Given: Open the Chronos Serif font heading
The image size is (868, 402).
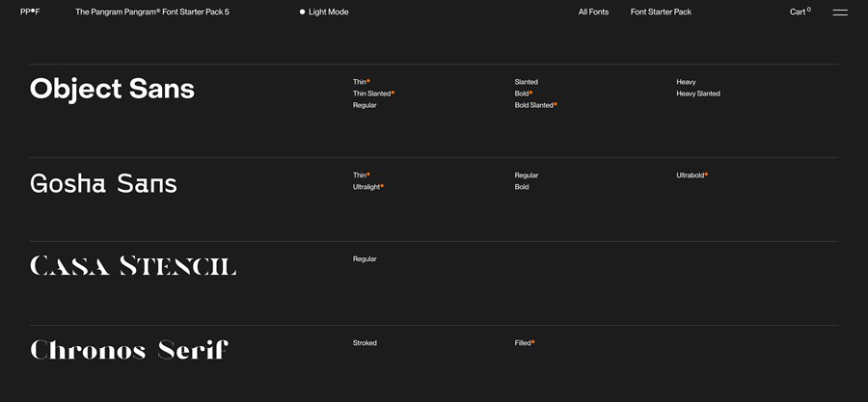Looking at the screenshot, I should click(x=129, y=350).
